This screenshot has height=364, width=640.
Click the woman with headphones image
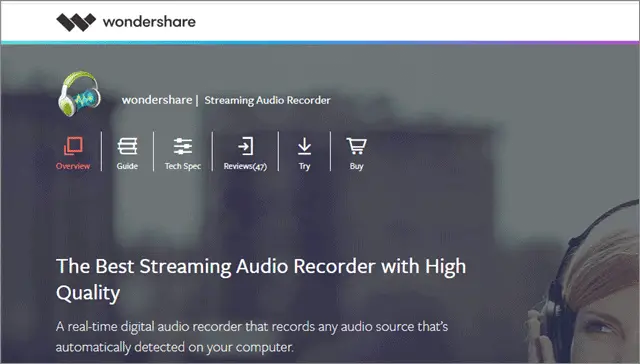point(584,282)
